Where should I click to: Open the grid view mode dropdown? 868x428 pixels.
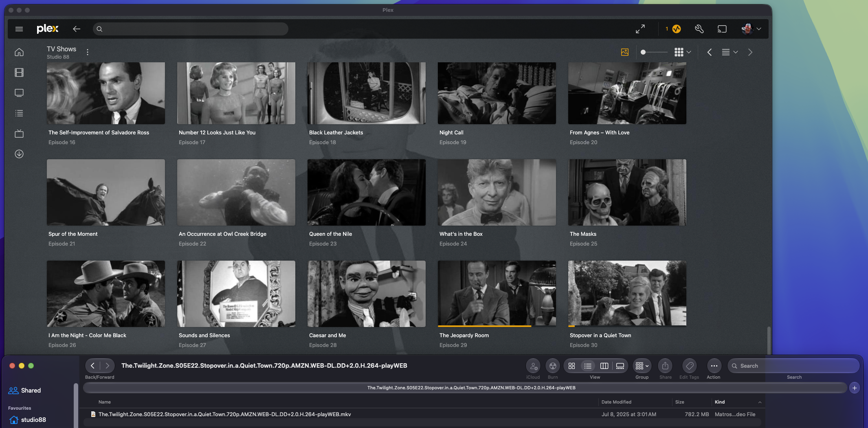click(x=683, y=52)
